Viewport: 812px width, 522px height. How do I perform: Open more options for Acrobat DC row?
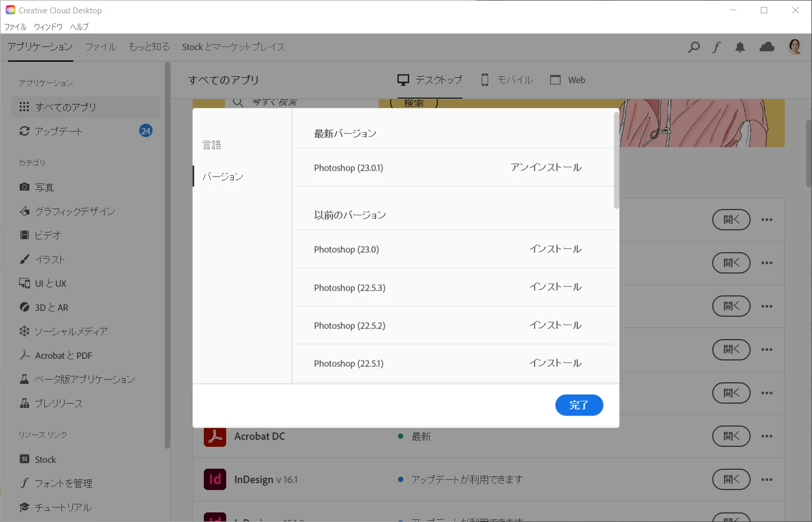[x=767, y=436]
